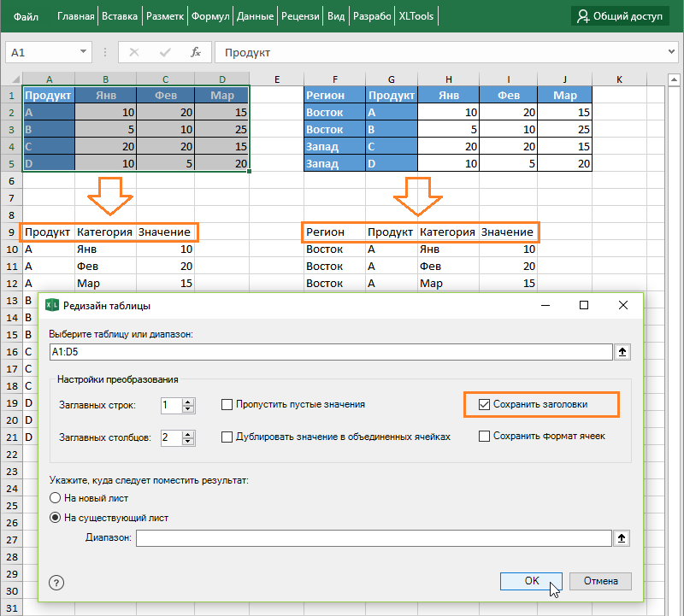Click the confirm entry checkmark in formula bar
Viewport: 684px width, 616px height.
[x=164, y=52]
